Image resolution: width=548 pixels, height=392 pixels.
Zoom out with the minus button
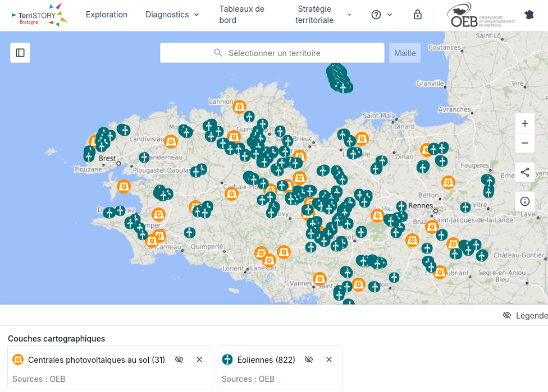pyautogui.click(x=524, y=143)
